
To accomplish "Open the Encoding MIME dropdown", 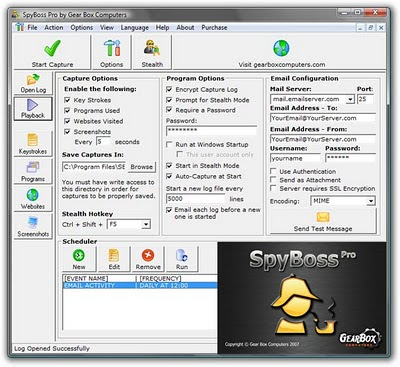I will click(371, 201).
